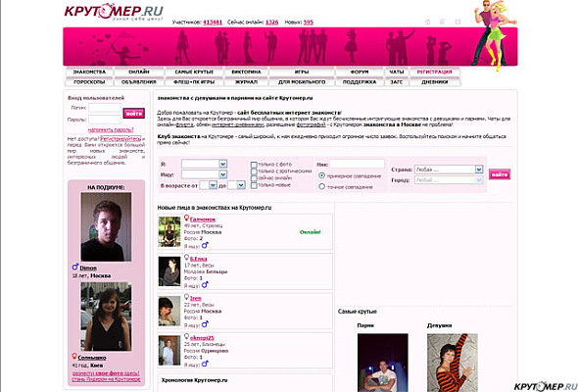This screenshot has width=578, height=392.
Task: Select 'точное совпадение' radio button
Action: coord(321,186)
